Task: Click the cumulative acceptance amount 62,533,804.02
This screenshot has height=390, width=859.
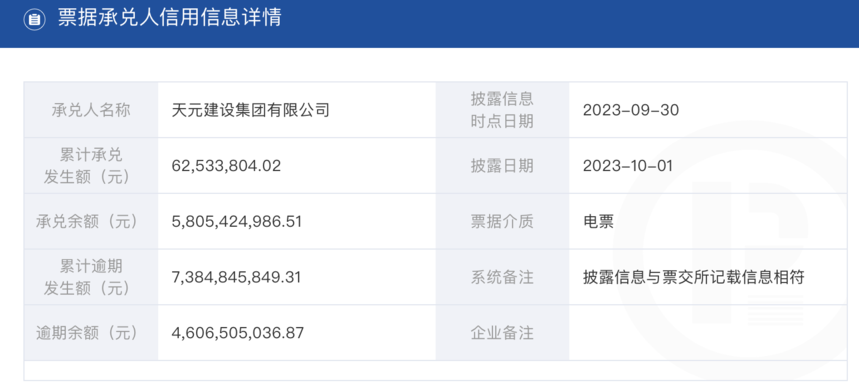Action: tap(226, 166)
